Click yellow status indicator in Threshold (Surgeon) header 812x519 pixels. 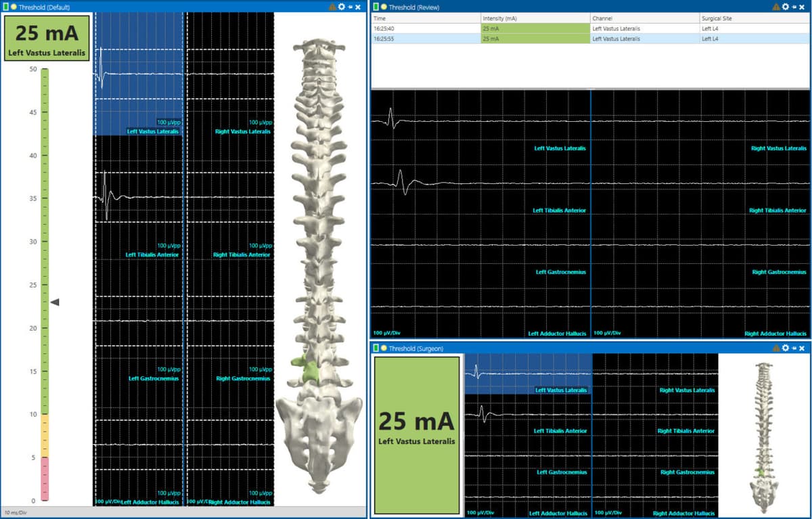point(384,348)
